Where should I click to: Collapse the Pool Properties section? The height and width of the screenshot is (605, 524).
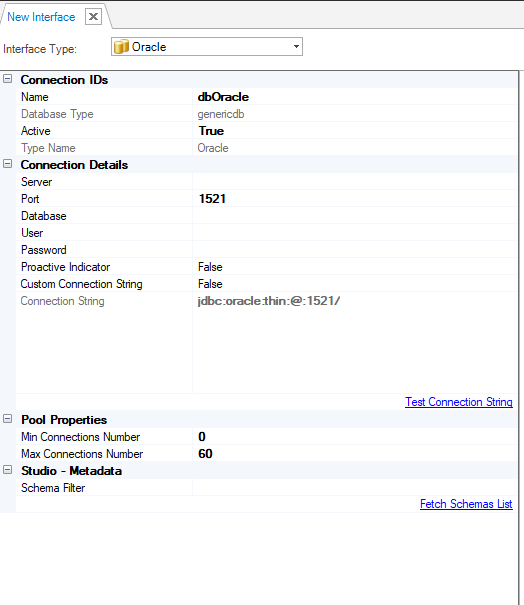(7, 419)
